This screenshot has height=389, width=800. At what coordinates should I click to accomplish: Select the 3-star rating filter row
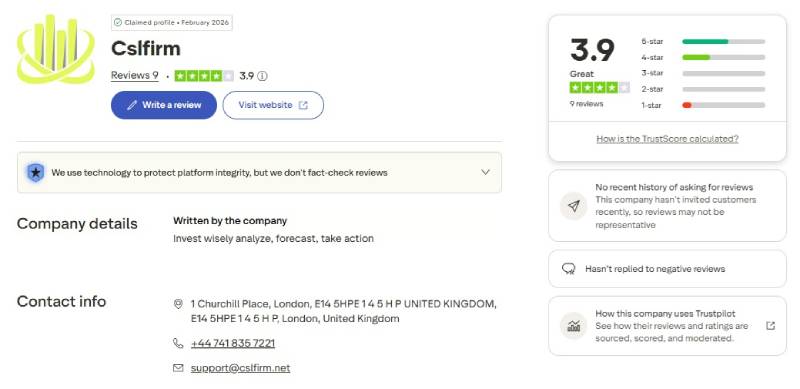pos(703,73)
